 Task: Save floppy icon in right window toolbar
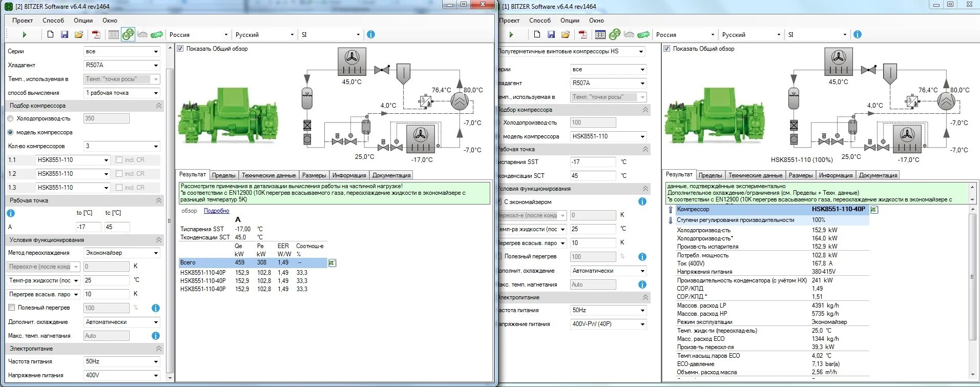(551, 34)
